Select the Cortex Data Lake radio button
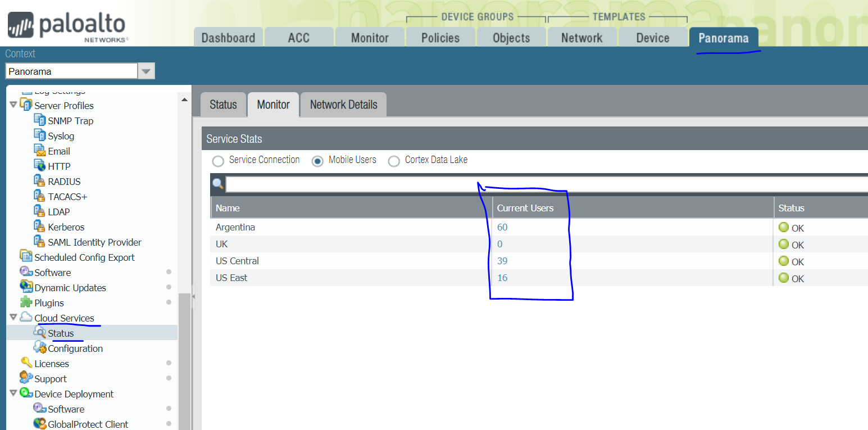This screenshot has width=868, height=430. 394,161
